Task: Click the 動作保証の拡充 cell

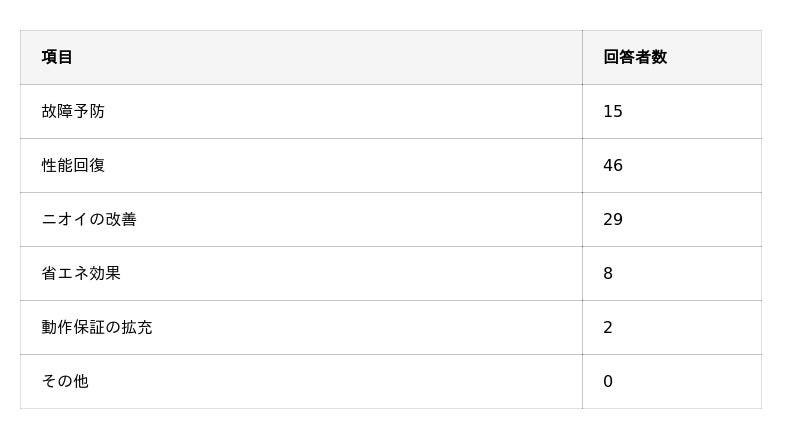Action: (x=97, y=327)
